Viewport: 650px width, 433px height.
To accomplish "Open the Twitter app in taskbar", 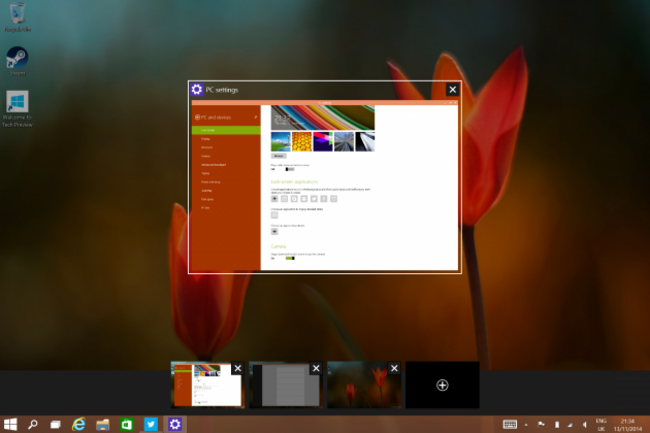I will click(x=151, y=424).
